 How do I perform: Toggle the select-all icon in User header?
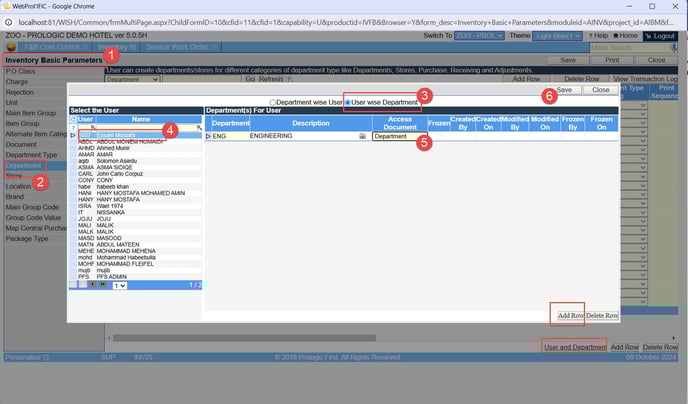pos(73,119)
